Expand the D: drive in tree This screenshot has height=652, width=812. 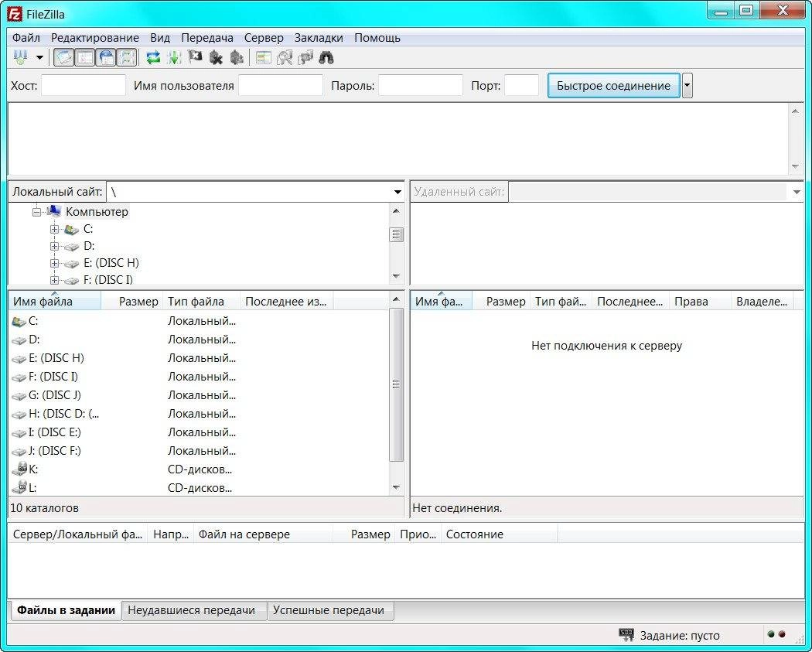54,246
